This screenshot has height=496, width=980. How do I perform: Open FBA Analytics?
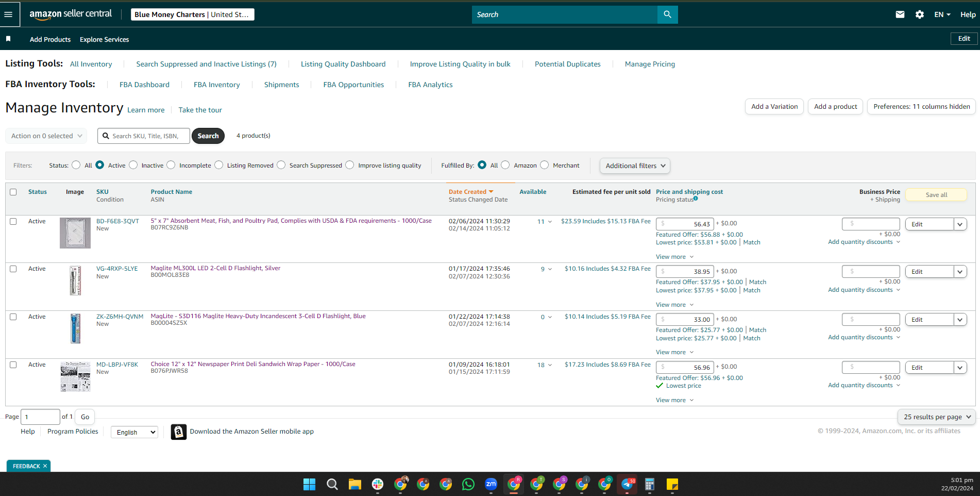tap(430, 85)
